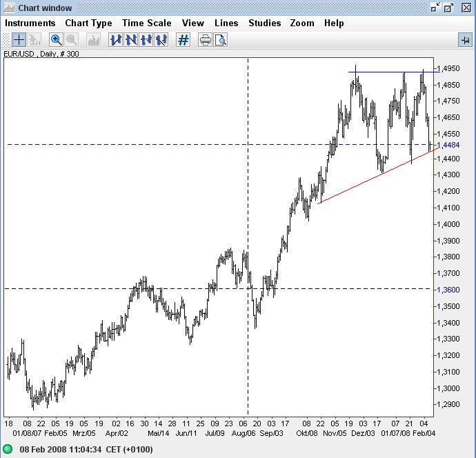Toggle the chart grid hash icon
Screen dimensions: 476x458
pos(184,40)
